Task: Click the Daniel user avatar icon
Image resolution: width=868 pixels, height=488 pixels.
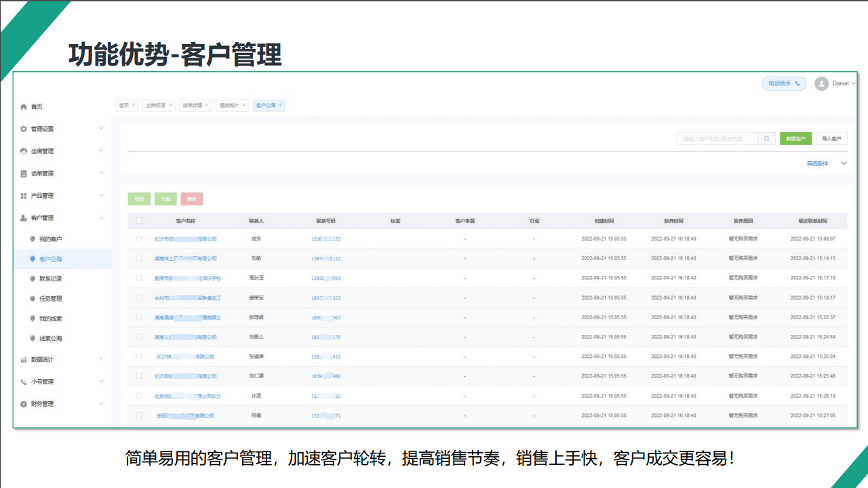Action: 821,83
